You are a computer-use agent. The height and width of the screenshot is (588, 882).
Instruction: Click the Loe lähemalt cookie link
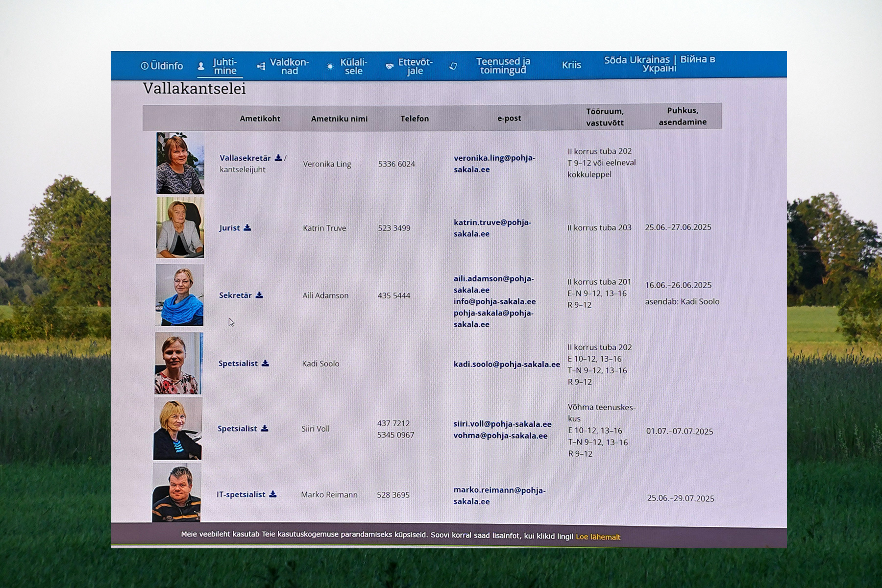click(x=598, y=537)
